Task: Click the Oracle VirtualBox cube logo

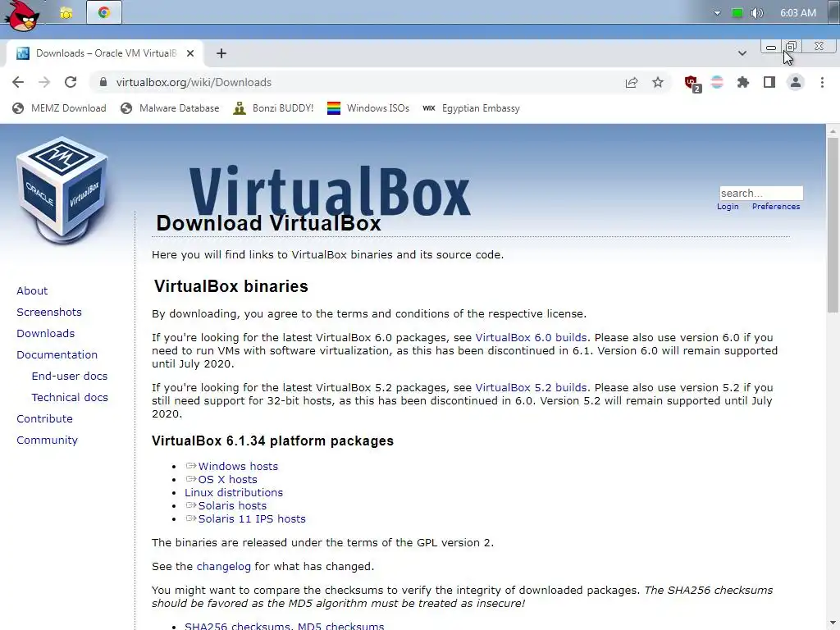Action: click(62, 190)
